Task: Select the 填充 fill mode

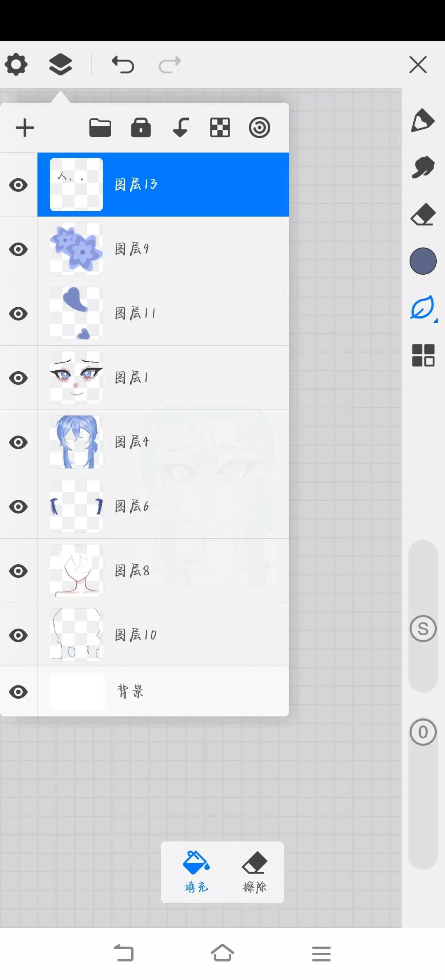Action: point(196,872)
